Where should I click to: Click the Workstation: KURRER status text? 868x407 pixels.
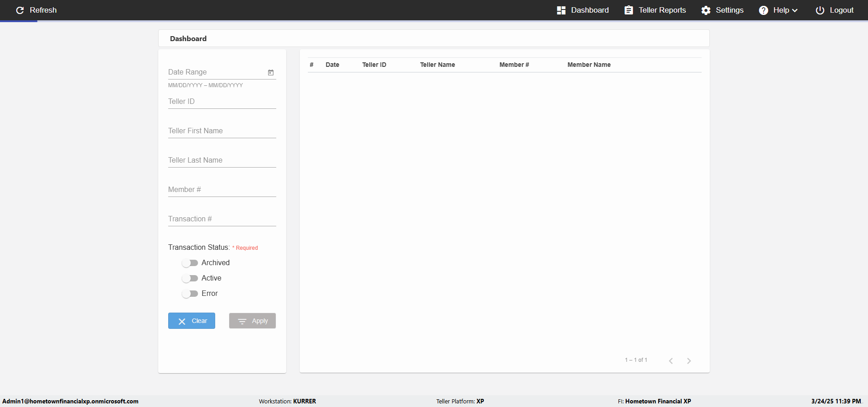[x=288, y=401]
